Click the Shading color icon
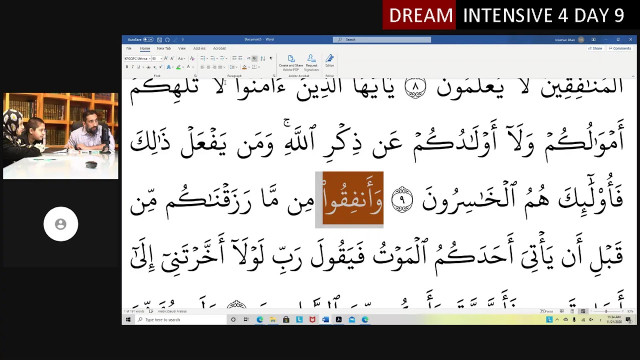This screenshot has width=640, height=360. (244, 67)
